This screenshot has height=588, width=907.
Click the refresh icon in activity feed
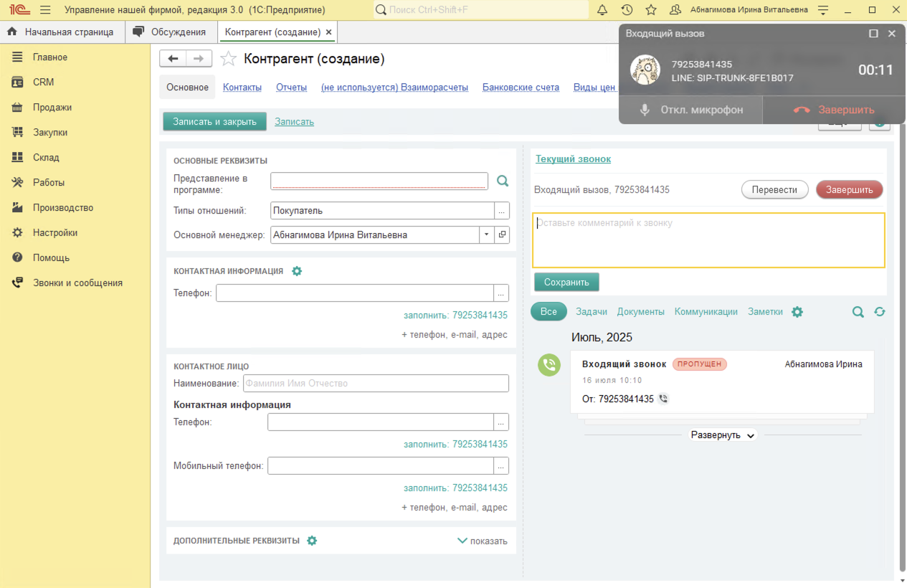(880, 312)
